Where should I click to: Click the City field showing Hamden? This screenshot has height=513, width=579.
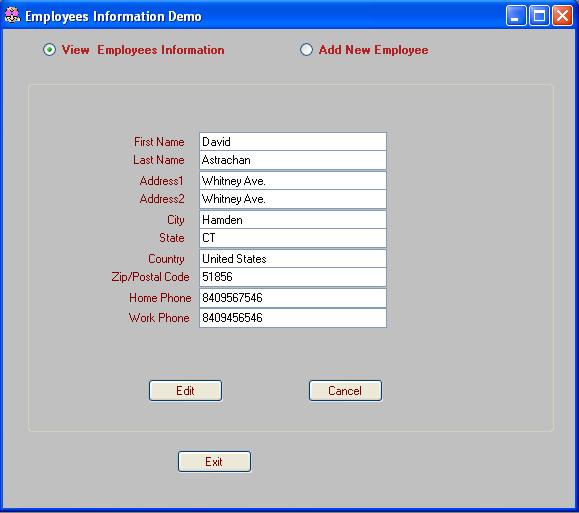(x=293, y=220)
